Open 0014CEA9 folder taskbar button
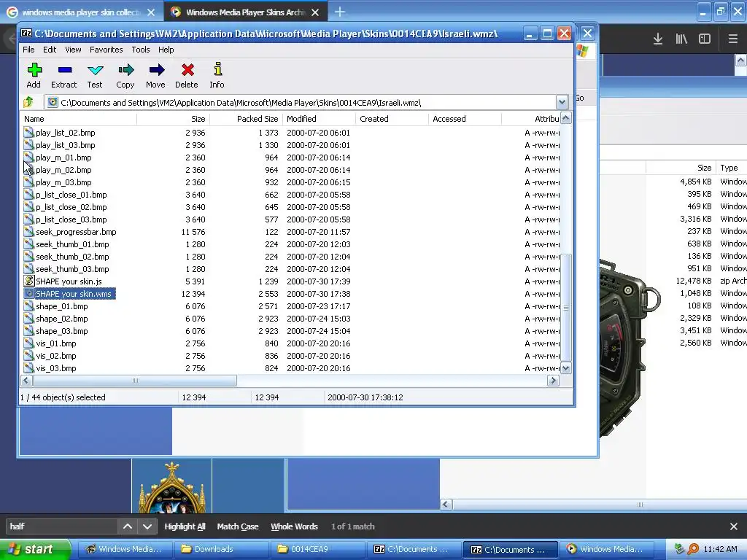Screen dimensions: 747x560 [x=317, y=549]
